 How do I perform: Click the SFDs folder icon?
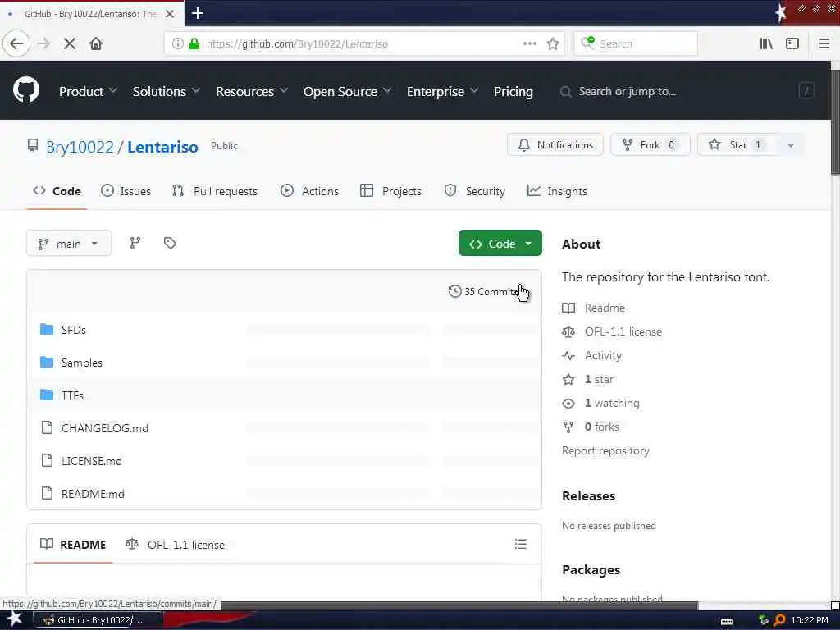coord(47,330)
